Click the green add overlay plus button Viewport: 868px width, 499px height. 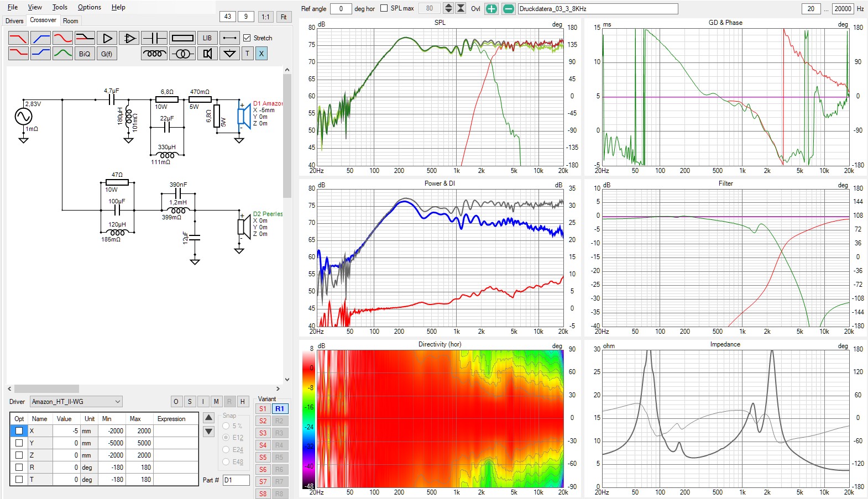coord(491,9)
